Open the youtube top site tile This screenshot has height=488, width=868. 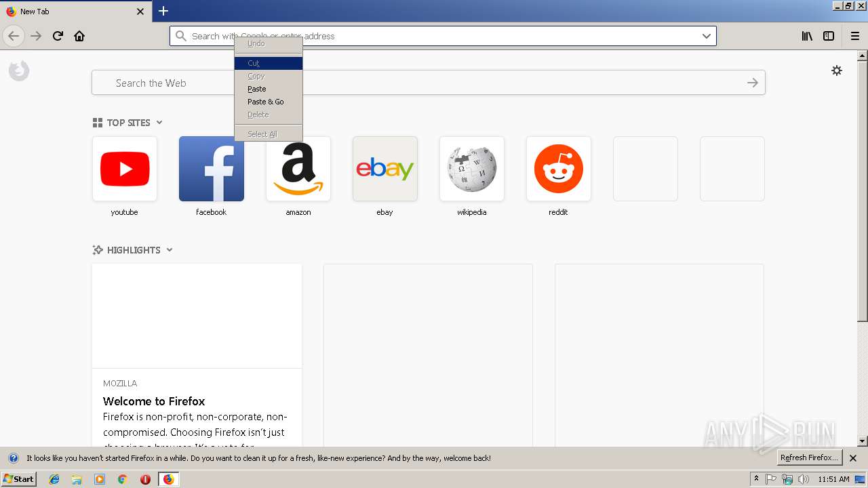coord(125,169)
